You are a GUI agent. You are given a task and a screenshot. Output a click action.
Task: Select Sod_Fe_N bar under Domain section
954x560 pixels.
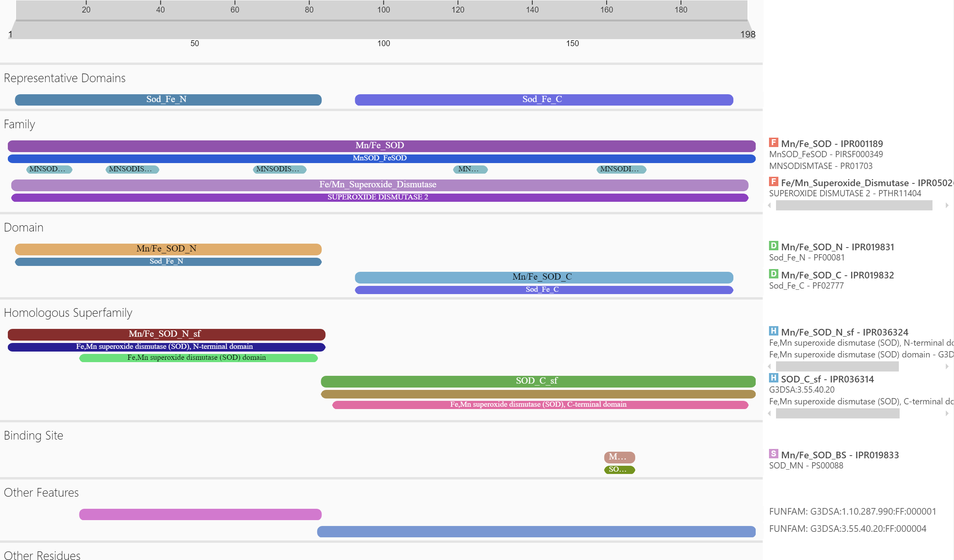[x=168, y=262]
